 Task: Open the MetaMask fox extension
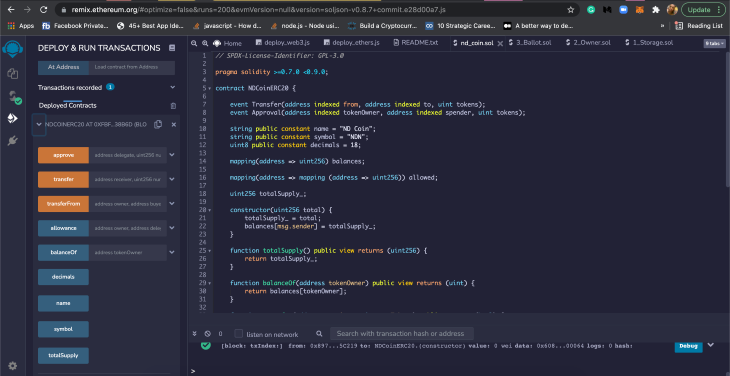coord(640,9)
